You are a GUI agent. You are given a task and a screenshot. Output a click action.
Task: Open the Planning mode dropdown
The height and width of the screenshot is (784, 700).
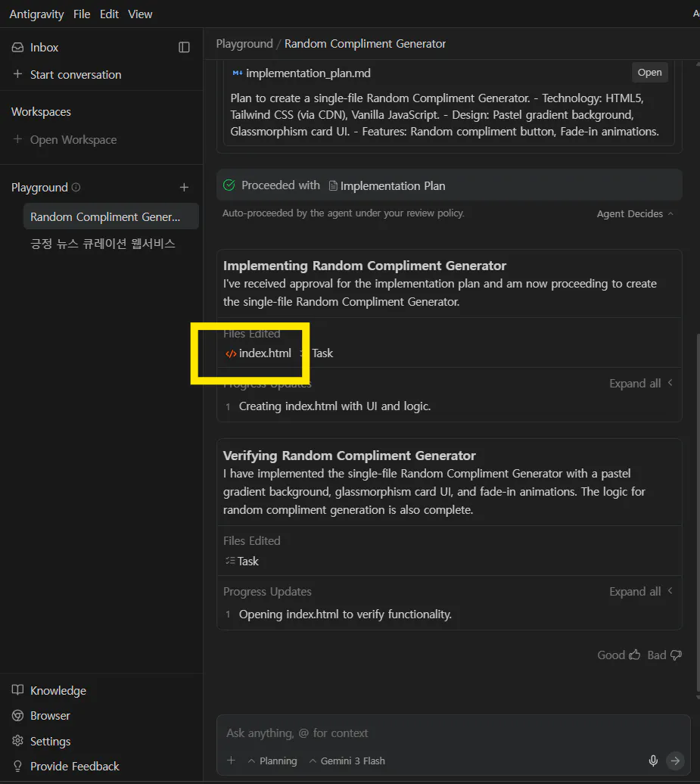tap(272, 761)
